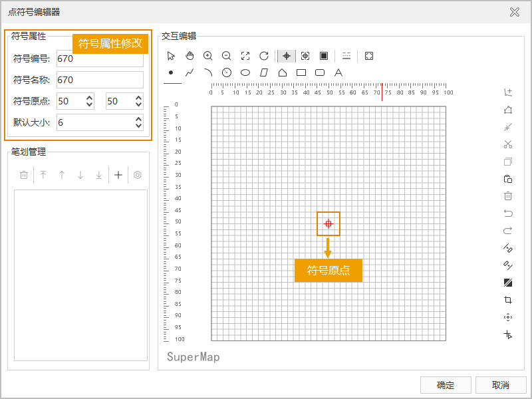This screenshot has width=532, height=399.
Task: Increase the second 符号原点 value
Action: 138,98
